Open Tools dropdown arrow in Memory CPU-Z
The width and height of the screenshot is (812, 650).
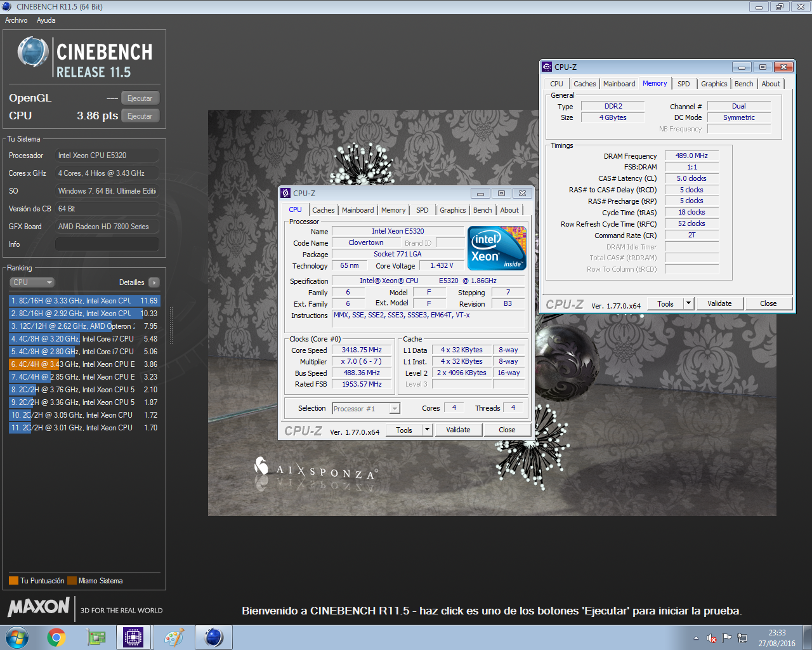[689, 303]
